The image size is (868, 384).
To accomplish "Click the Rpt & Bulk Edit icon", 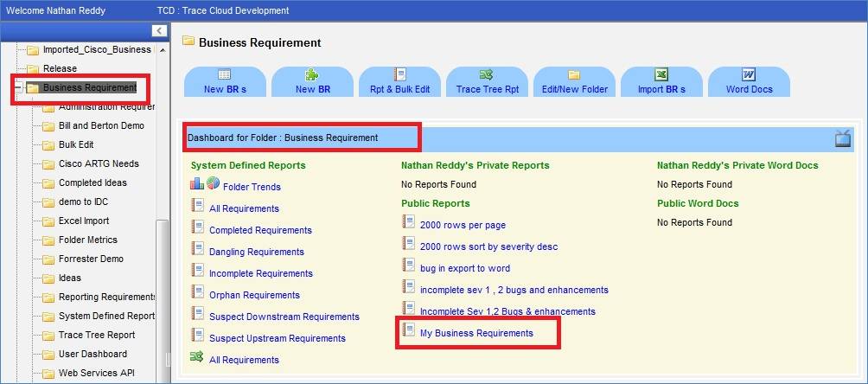I will (399, 75).
